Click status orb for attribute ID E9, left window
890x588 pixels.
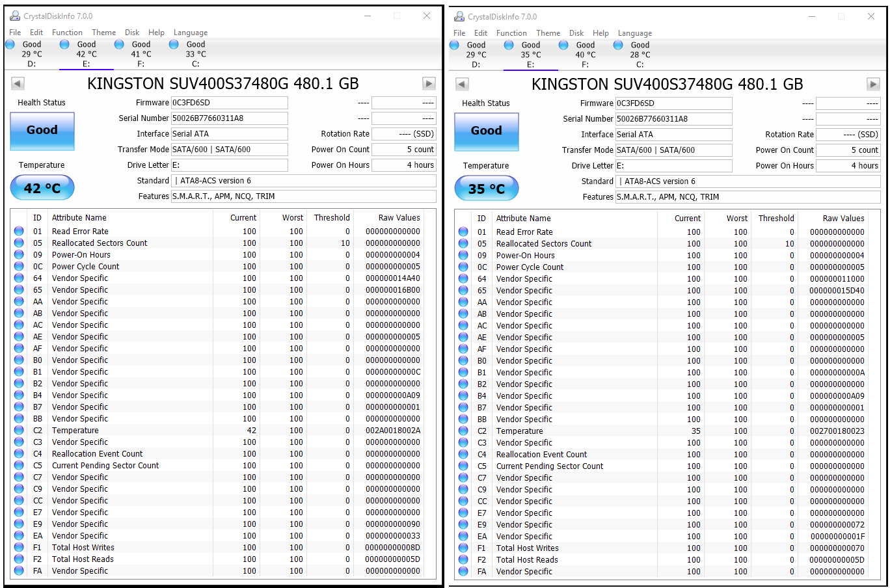point(19,524)
